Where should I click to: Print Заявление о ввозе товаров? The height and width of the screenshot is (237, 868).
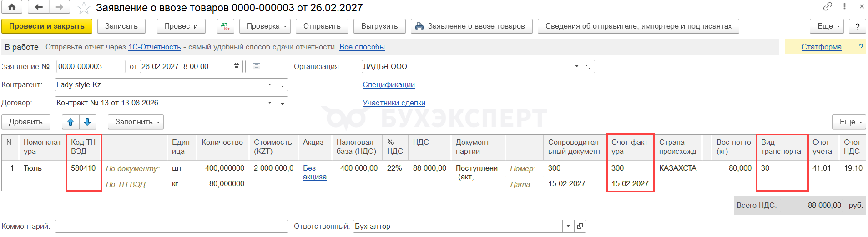coord(471,26)
